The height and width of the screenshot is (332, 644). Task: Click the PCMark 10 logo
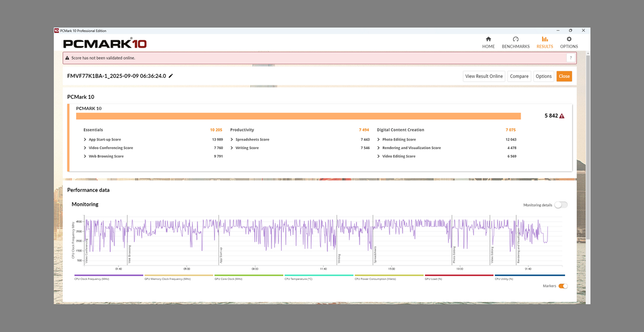tap(105, 43)
